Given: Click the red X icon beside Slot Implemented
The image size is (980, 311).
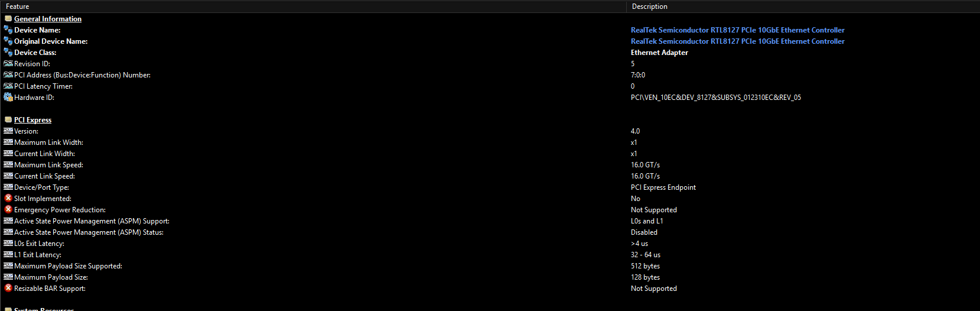Looking at the screenshot, I should (8, 199).
